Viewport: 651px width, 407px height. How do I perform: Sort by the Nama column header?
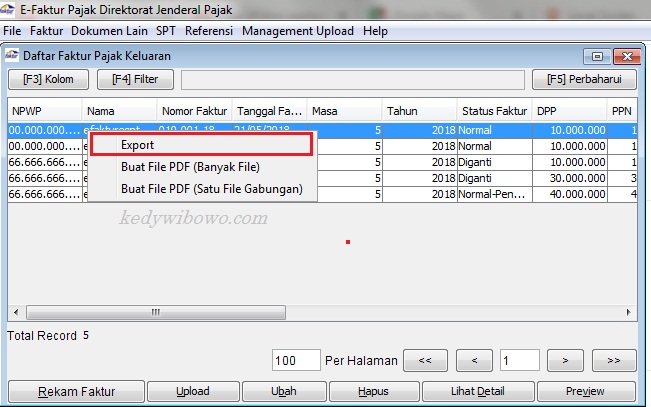(120, 111)
